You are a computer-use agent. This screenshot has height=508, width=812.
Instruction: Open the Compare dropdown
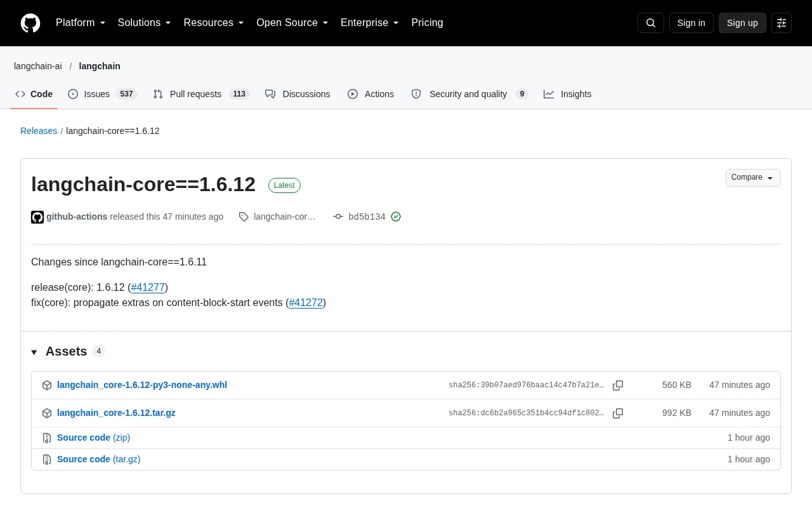[753, 178]
